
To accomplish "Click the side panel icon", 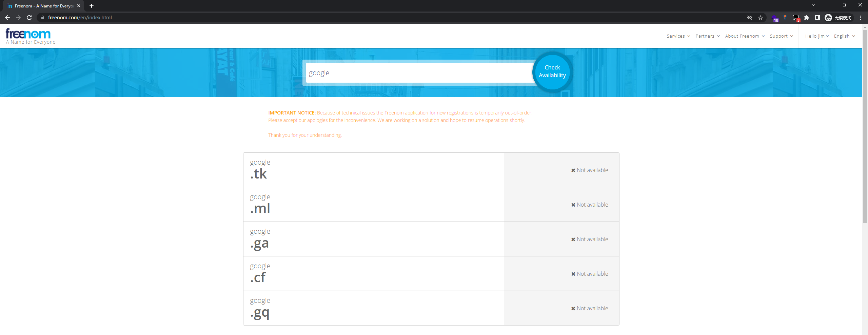I will click(x=817, y=18).
